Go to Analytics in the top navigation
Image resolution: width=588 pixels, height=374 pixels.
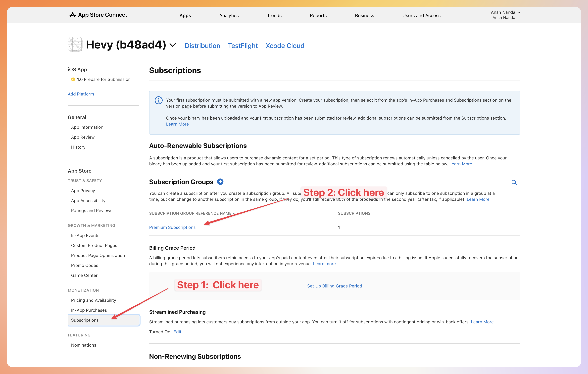[x=229, y=15]
